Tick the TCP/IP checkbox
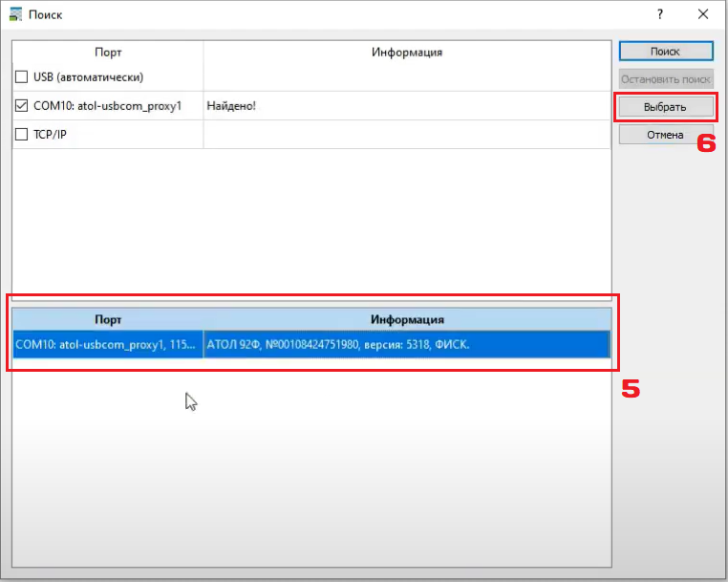Viewport: 728px width, 582px height. point(22,135)
